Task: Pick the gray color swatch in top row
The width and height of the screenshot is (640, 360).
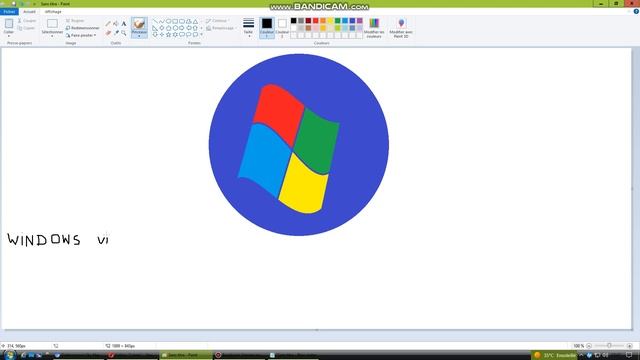Action: coord(301,21)
